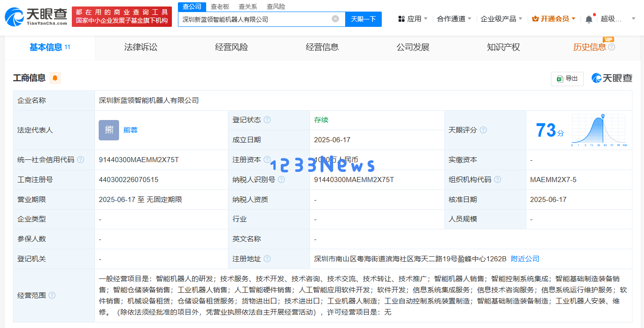Open the notification bell icon
Screen dimensions: 644x328
point(589,19)
